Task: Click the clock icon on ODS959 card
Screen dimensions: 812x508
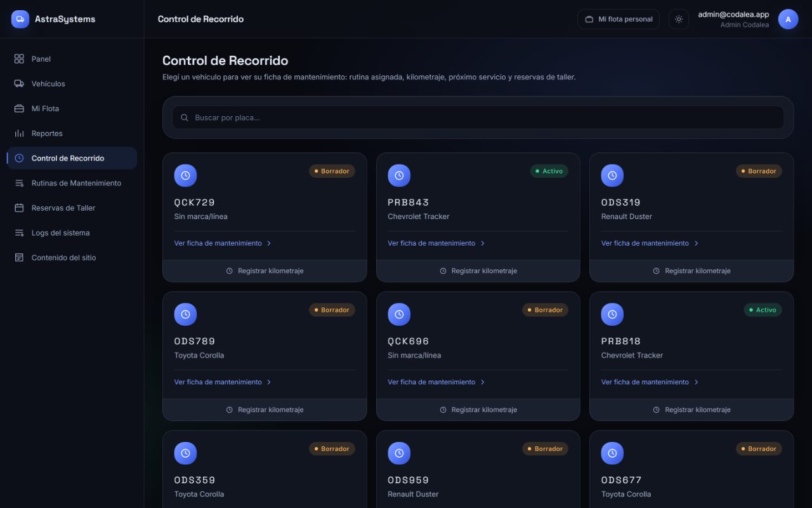Action: pyautogui.click(x=399, y=453)
